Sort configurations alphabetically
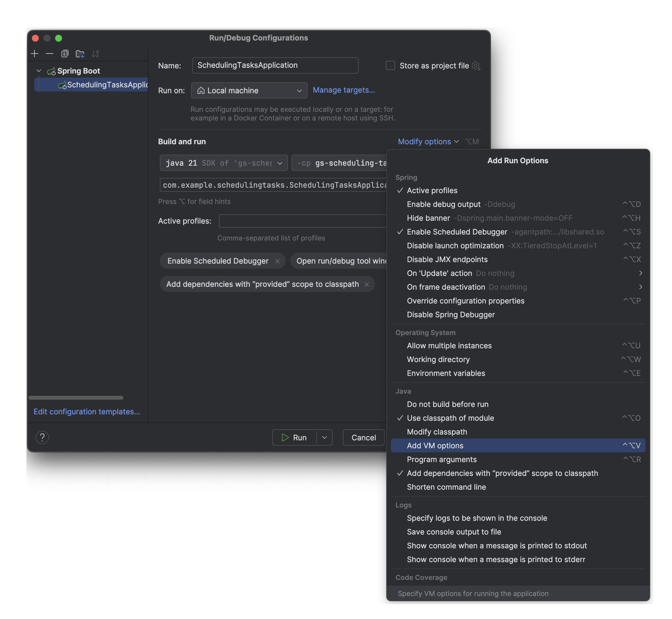Viewport: 672px width, 619px height. pos(95,53)
